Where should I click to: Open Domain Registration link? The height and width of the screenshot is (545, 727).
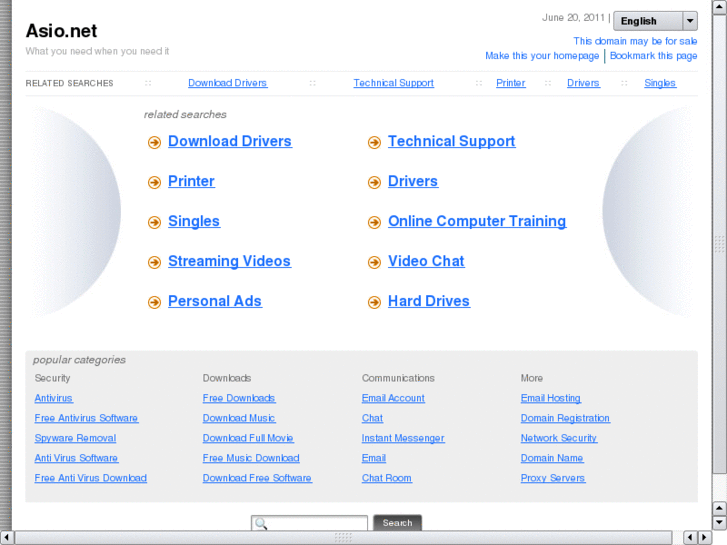click(565, 418)
